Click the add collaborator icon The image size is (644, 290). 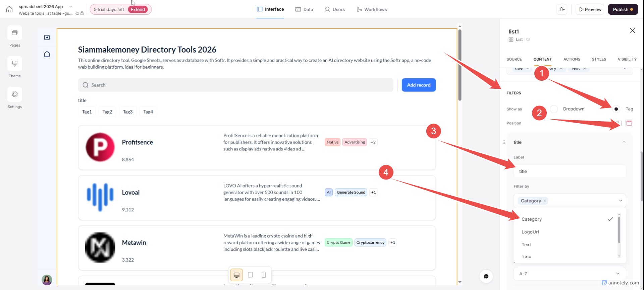(x=562, y=9)
